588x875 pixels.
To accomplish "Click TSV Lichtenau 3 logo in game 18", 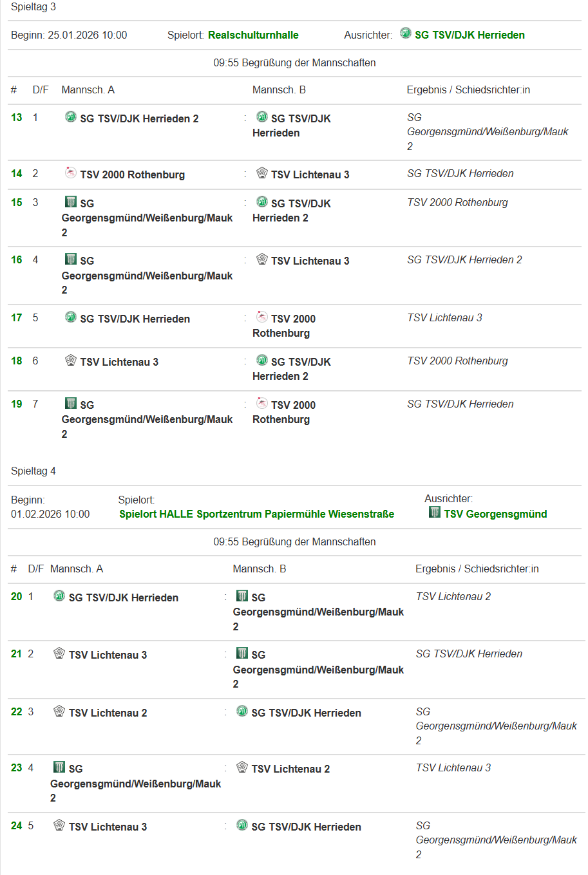I will tap(71, 360).
